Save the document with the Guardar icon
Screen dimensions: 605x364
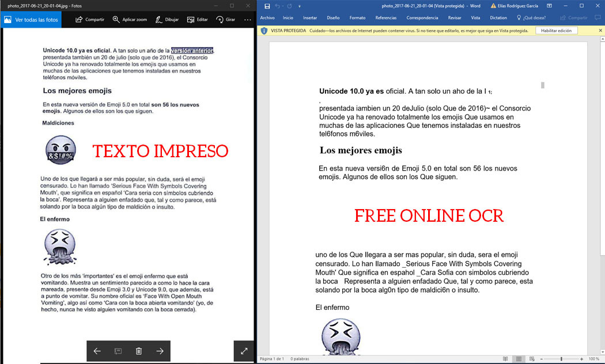(x=266, y=6)
